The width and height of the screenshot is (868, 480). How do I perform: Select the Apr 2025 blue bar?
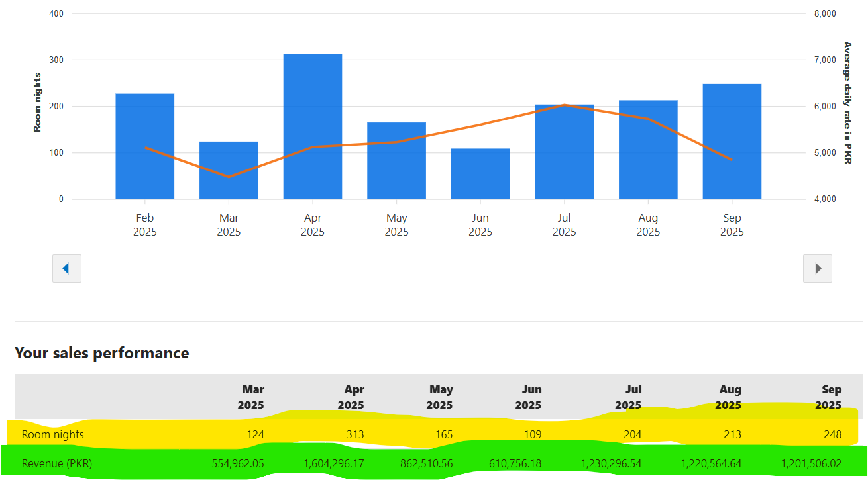(x=312, y=126)
